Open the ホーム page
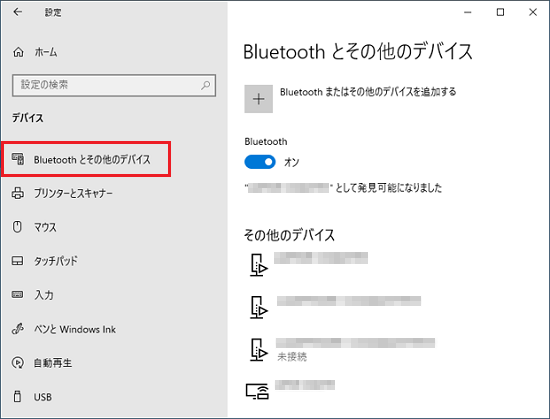The width and height of the screenshot is (550, 419). point(46,52)
